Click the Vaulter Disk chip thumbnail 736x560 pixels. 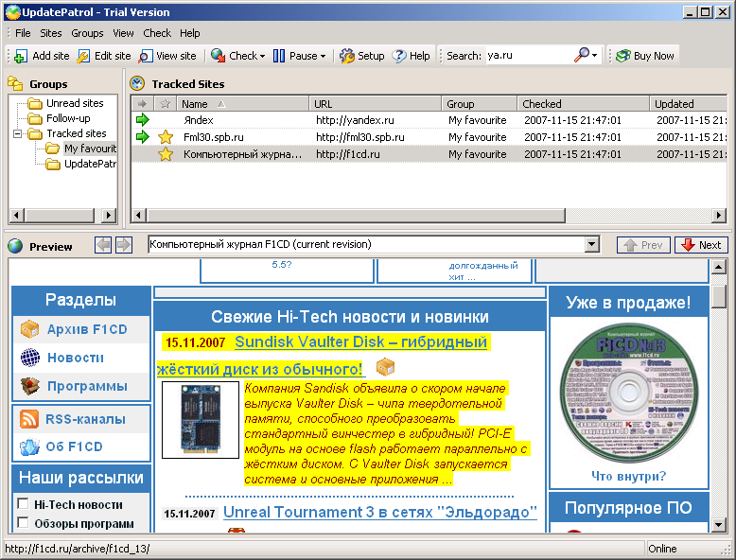click(201, 420)
